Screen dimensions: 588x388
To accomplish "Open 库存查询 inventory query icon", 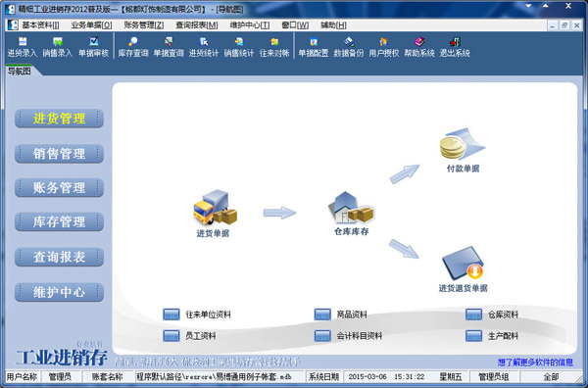I will point(133,47).
